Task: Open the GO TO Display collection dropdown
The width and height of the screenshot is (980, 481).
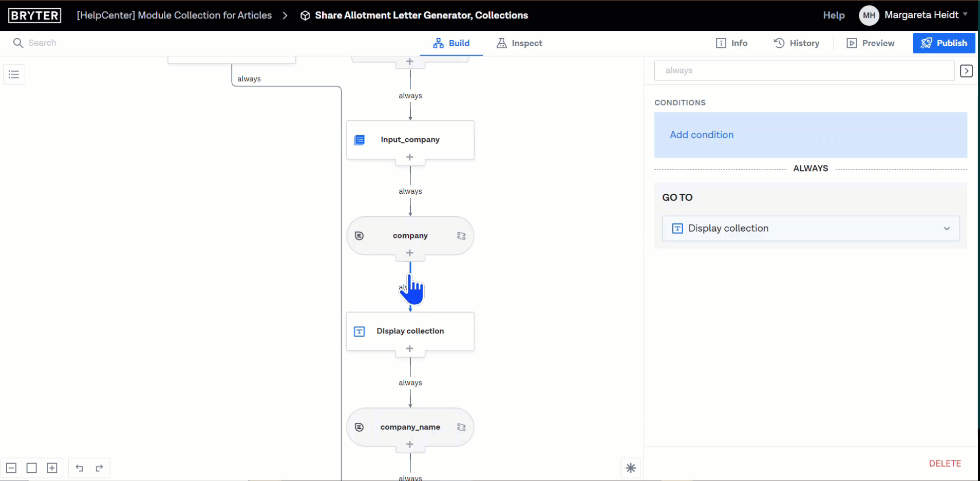Action: (x=811, y=228)
